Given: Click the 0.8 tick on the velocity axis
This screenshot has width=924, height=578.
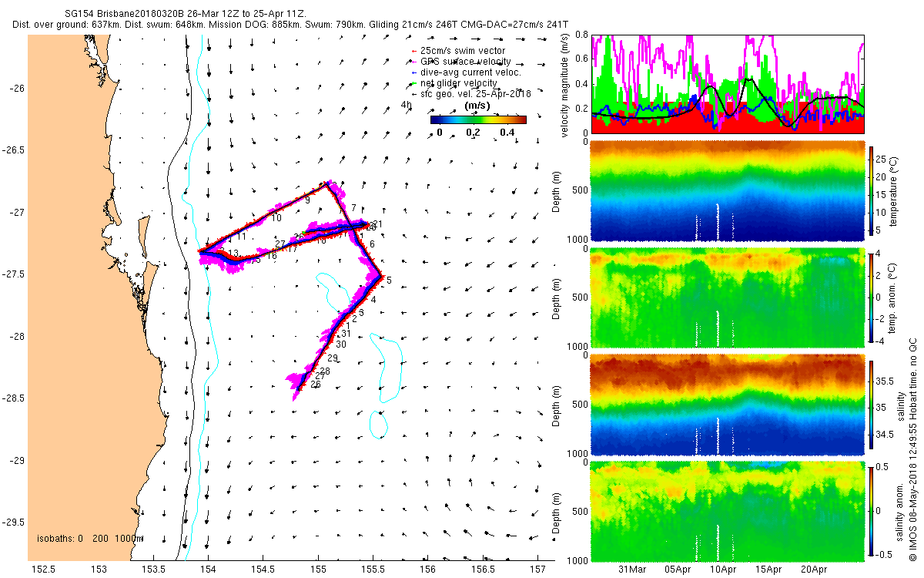Looking at the screenshot, I should (581, 35).
